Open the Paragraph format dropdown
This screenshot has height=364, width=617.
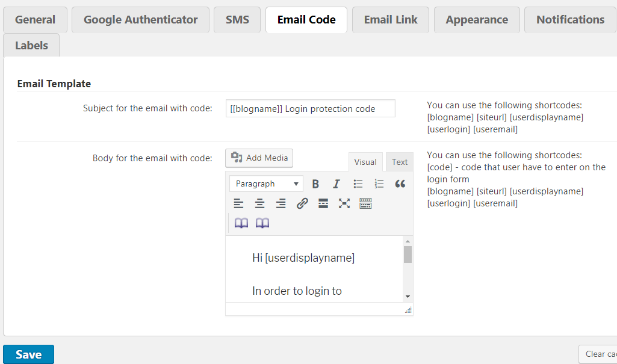point(267,184)
